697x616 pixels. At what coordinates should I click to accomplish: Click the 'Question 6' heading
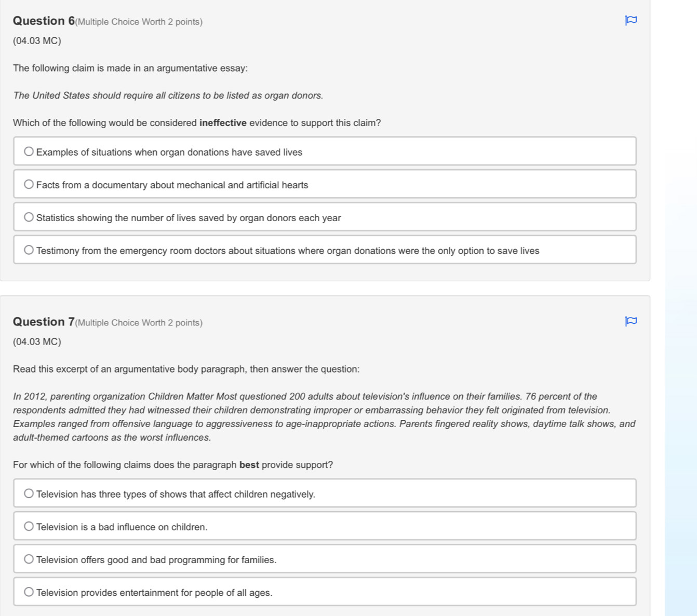click(44, 21)
